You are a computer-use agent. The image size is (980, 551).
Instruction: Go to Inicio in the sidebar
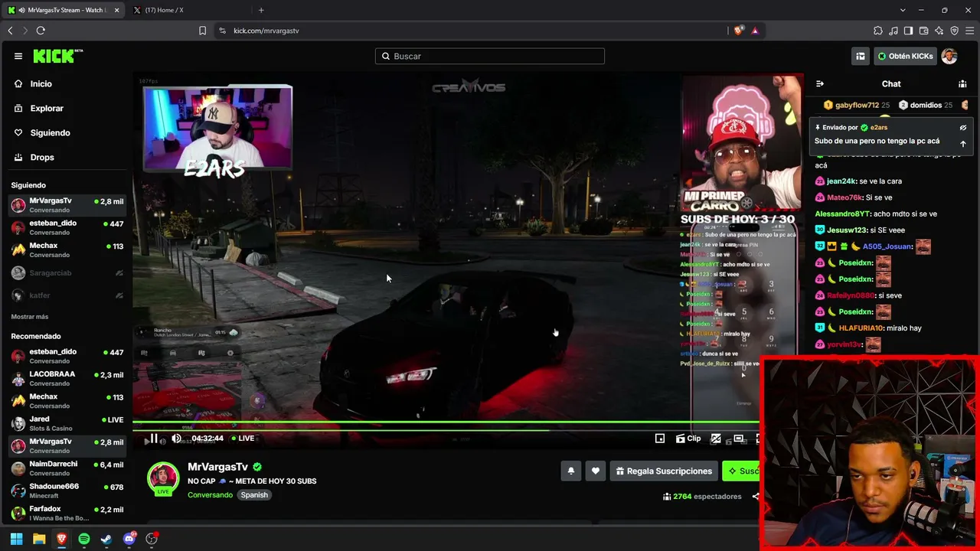click(x=33, y=83)
